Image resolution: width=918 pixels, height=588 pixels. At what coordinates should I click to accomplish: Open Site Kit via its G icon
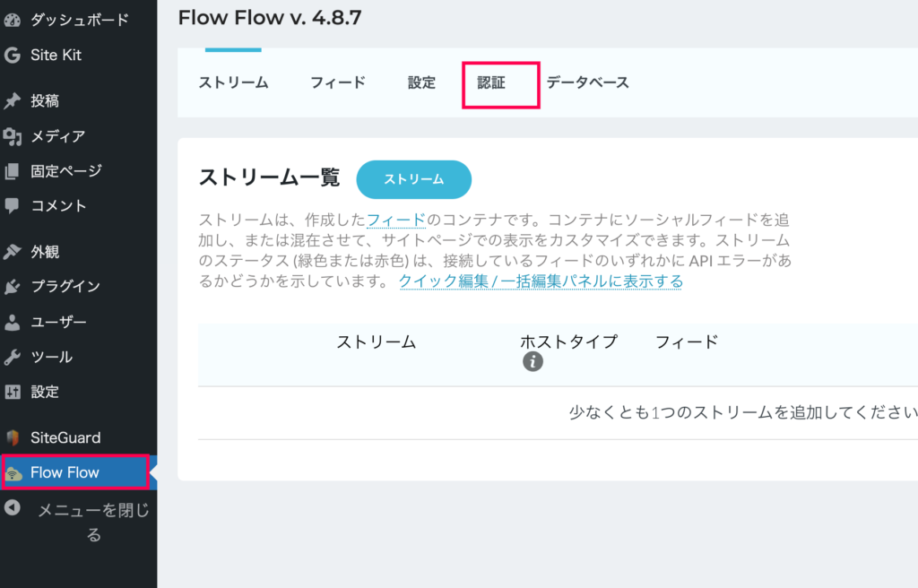coord(13,55)
